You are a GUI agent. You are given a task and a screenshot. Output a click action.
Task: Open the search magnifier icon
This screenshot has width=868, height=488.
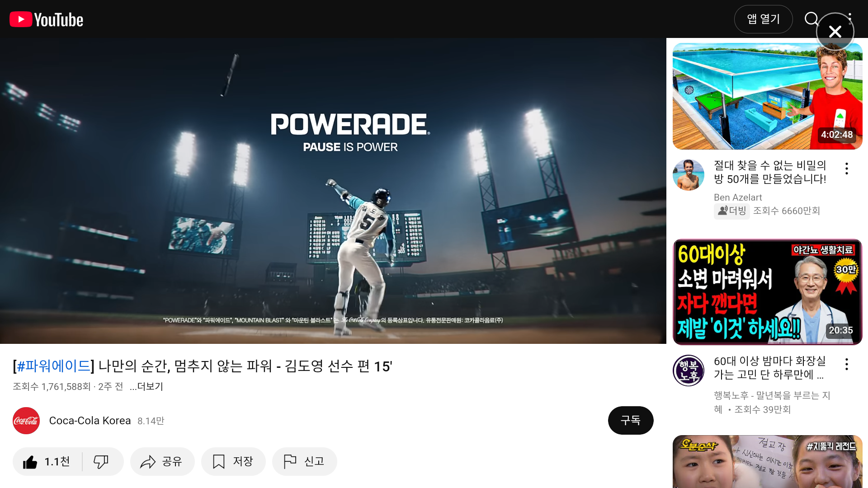pyautogui.click(x=811, y=19)
